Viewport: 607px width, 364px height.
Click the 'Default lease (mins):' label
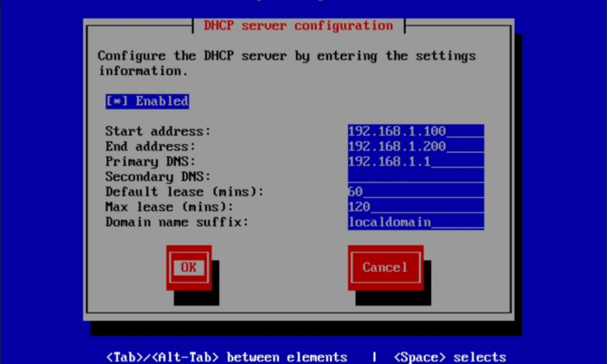point(185,192)
